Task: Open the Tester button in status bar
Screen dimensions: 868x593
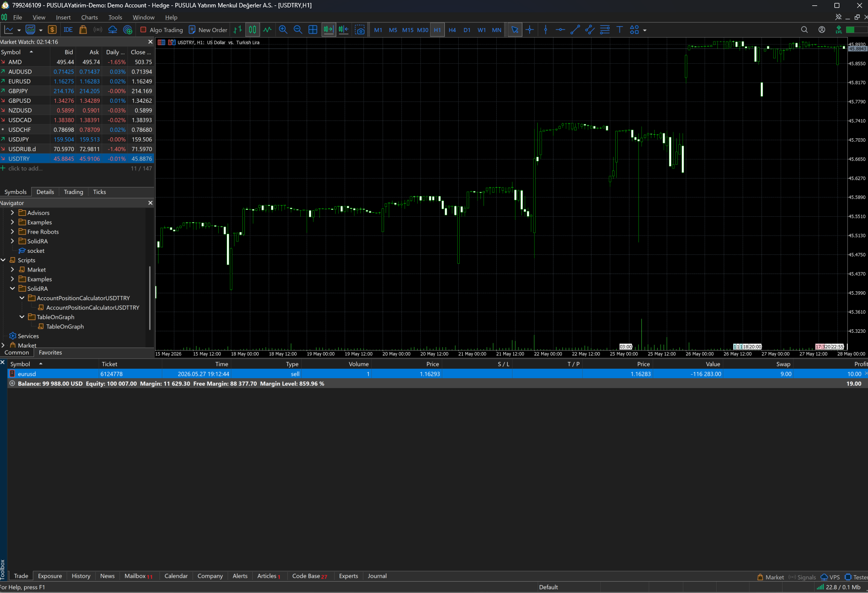Action: tap(856, 577)
